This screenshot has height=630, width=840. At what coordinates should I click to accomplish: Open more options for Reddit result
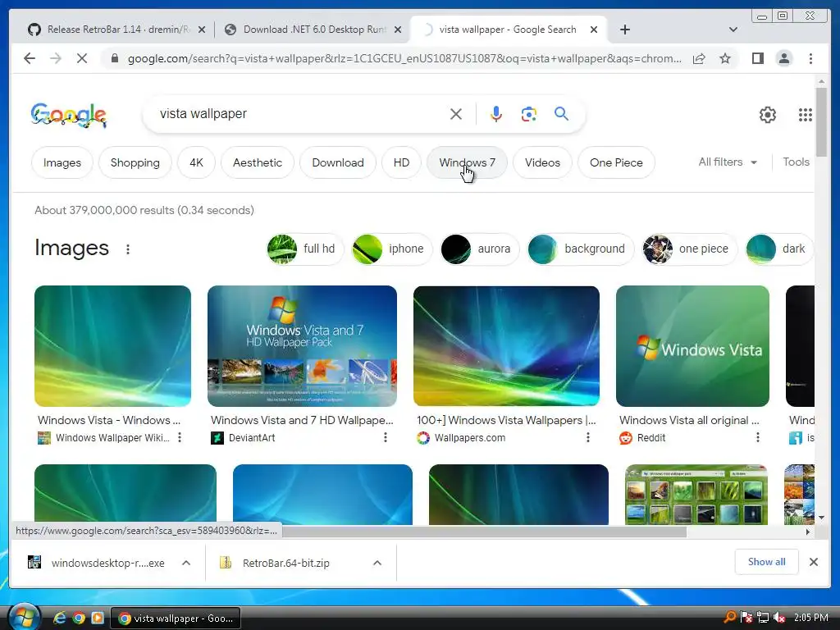click(757, 438)
